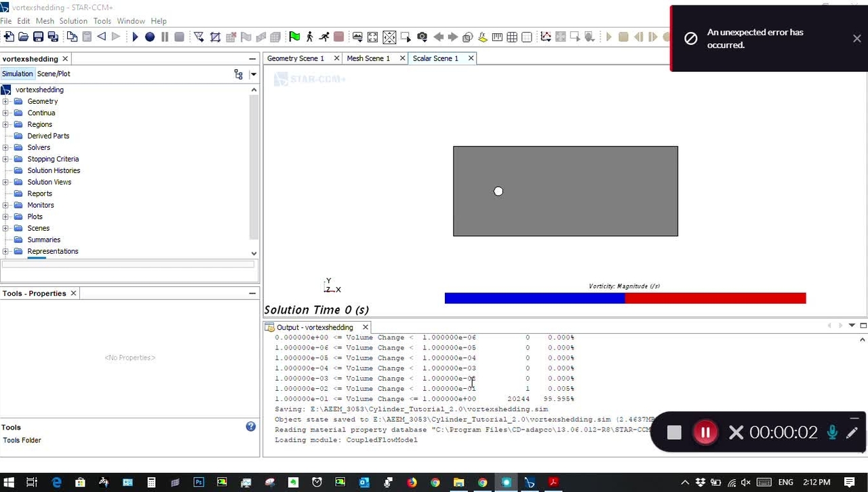Pause the screen recording
Image resolution: width=868 pixels, height=492 pixels.
[x=705, y=432]
